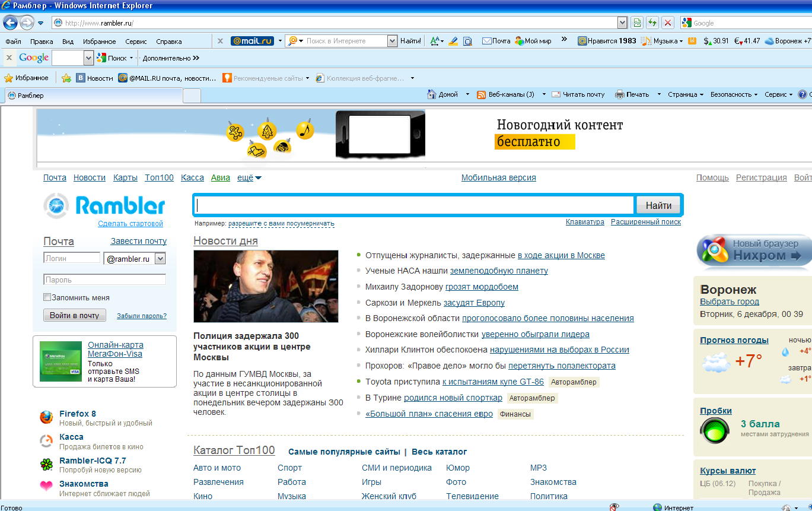The width and height of the screenshot is (812, 511).
Task: Click the Войти в почту button
Action: click(x=75, y=315)
